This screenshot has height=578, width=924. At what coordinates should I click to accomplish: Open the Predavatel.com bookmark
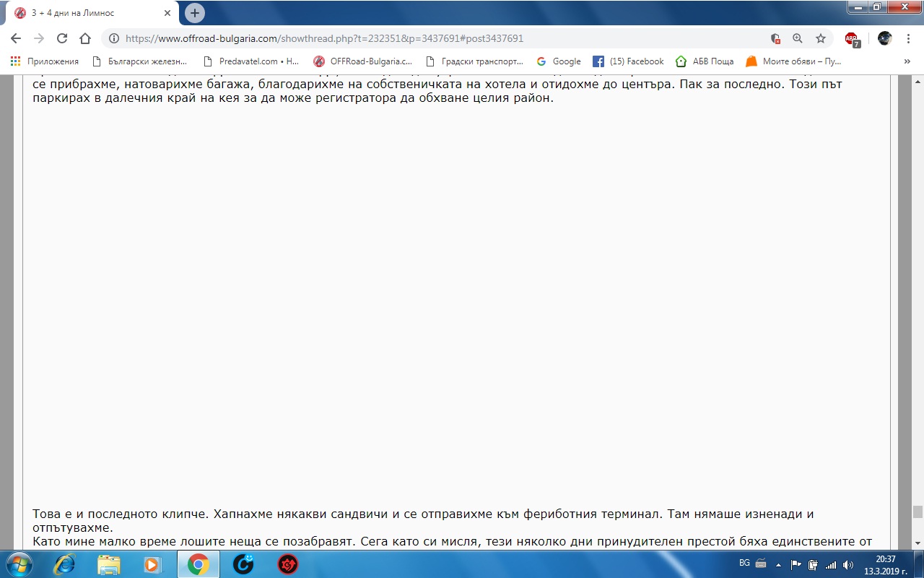click(x=251, y=61)
